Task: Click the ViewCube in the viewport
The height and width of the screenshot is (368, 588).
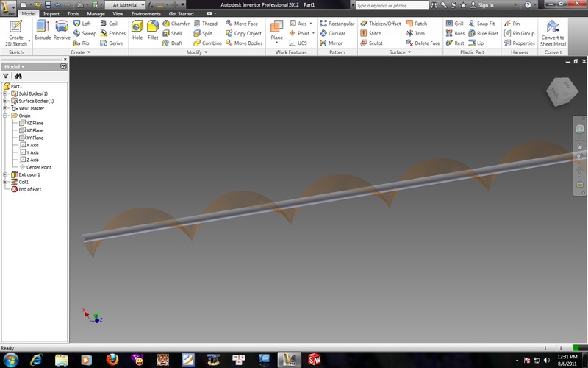Action: [x=562, y=91]
